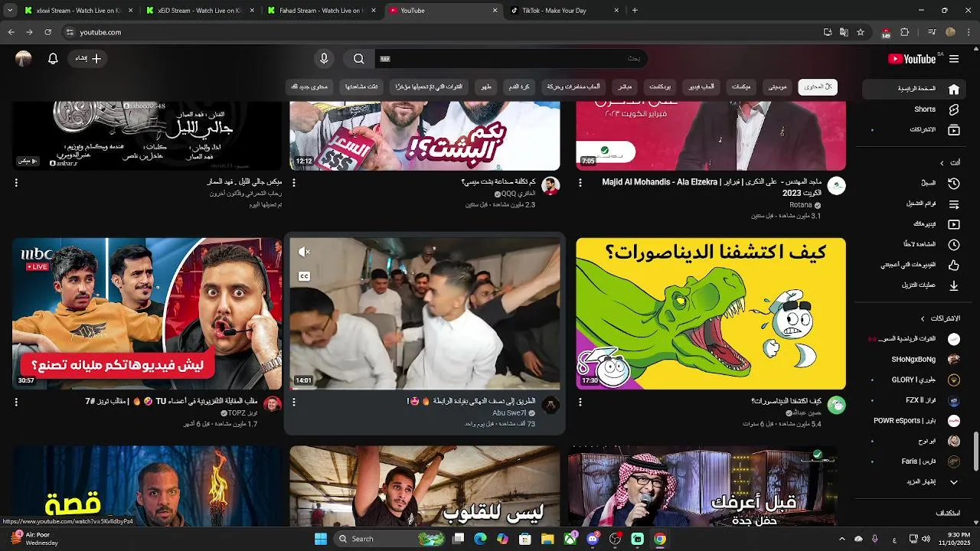Select the Football (كرة القدم) filter chip

(x=519, y=86)
